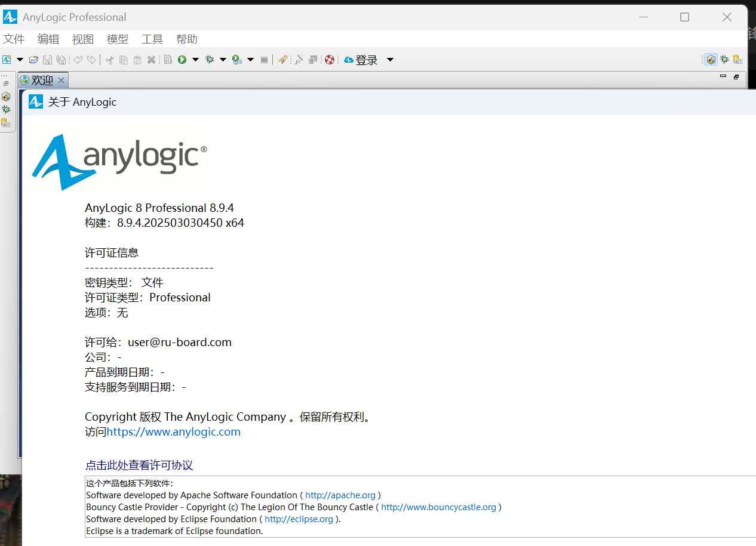Click the Save floppy disk icon
Image resolution: width=756 pixels, height=546 pixels.
[47, 60]
